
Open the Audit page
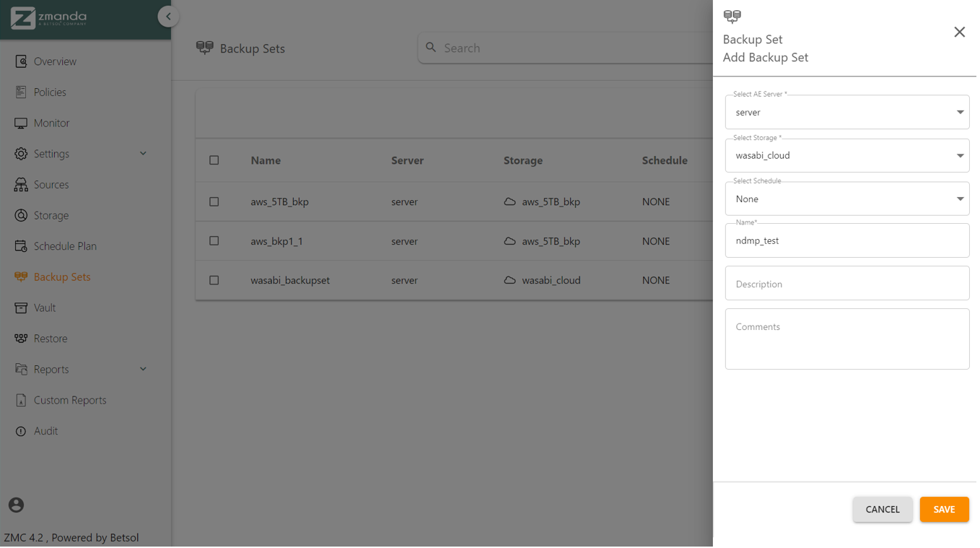(x=46, y=432)
